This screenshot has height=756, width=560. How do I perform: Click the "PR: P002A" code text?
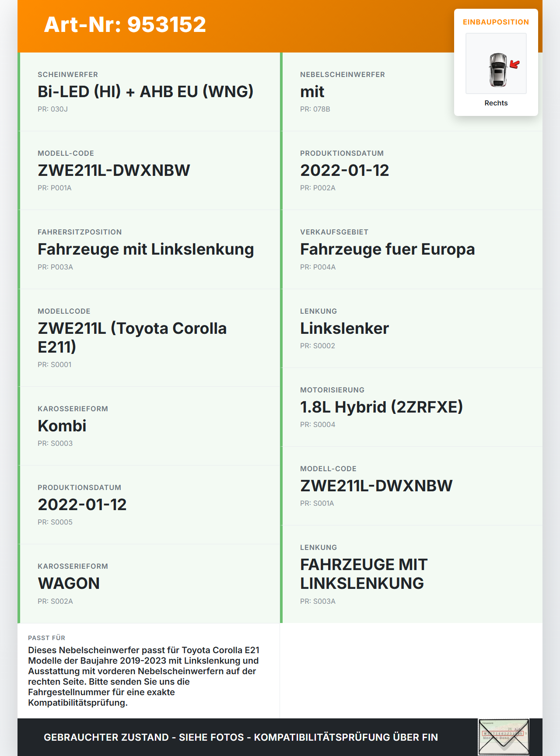pyautogui.click(x=318, y=188)
